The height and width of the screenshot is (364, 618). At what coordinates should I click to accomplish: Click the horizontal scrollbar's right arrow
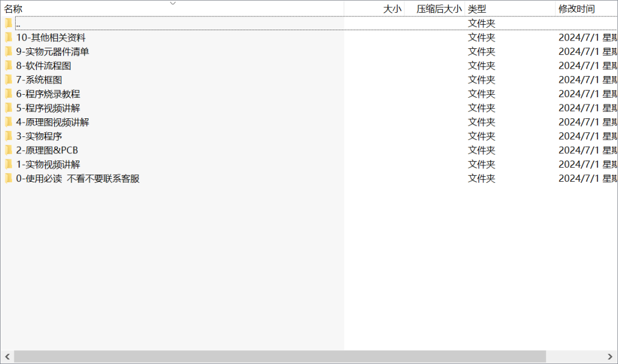611,357
